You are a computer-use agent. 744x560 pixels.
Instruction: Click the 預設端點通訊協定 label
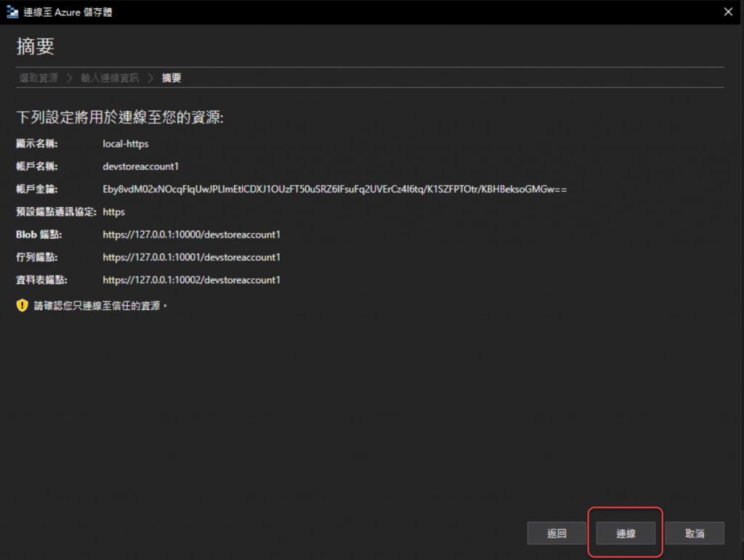click(57, 212)
